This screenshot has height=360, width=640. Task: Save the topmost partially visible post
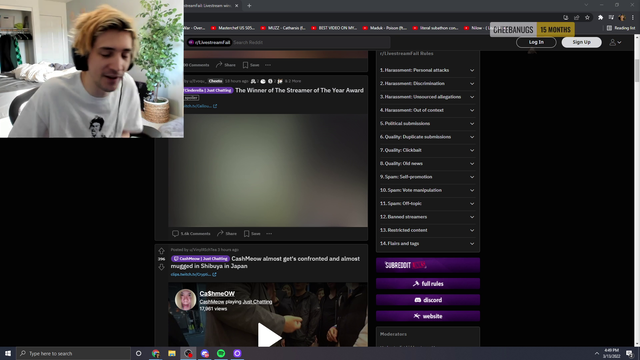pyautogui.click(x=251, y=65)
